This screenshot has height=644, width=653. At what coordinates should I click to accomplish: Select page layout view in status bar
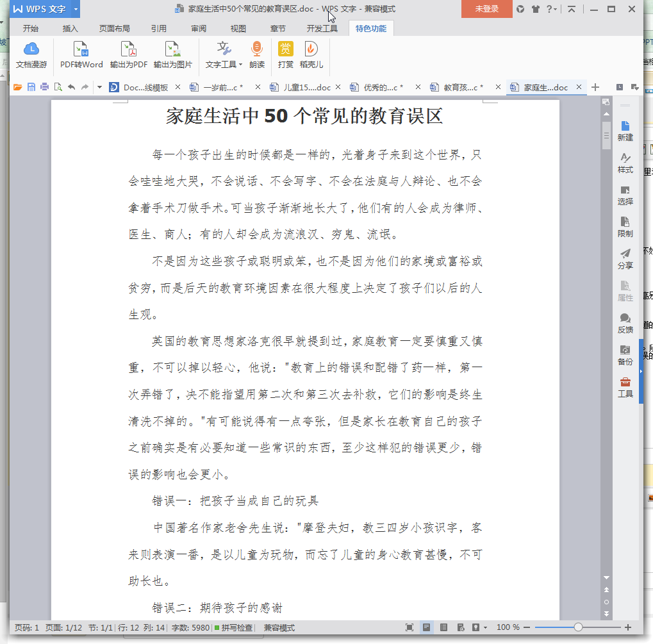coord(426,627)
